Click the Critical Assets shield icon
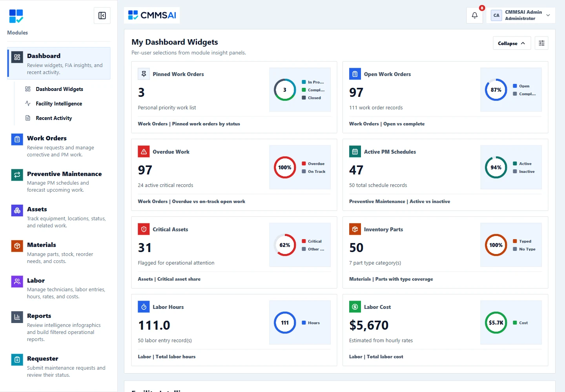The height and width of the screenshot is (392, 565). [144, 229]
